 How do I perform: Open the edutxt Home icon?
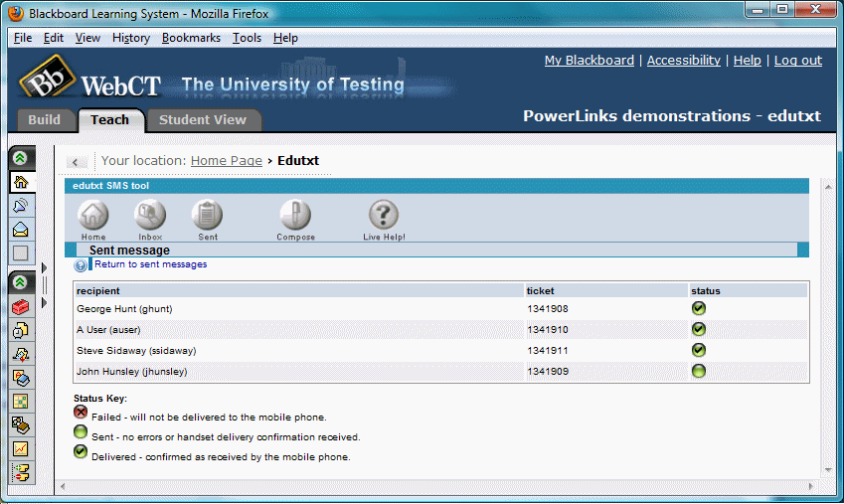tap(93, 215)
